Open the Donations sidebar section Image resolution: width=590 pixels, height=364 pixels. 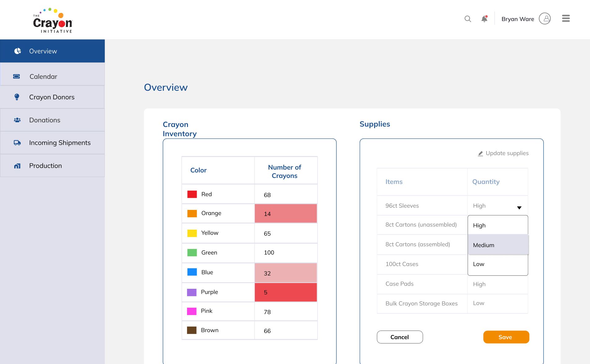(x=52, y=120)
